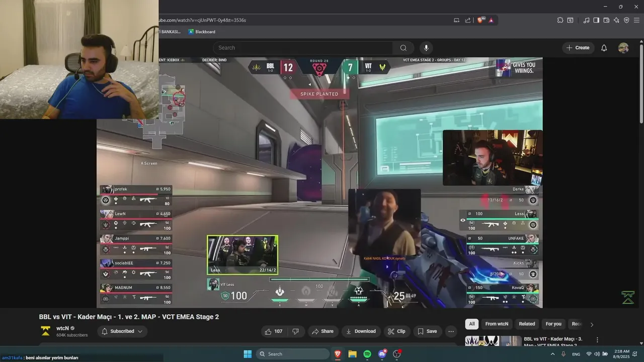This screenshot has height=362, width=644.
Task: Open the Subscribed dropdown button
Action: [122, 331]
